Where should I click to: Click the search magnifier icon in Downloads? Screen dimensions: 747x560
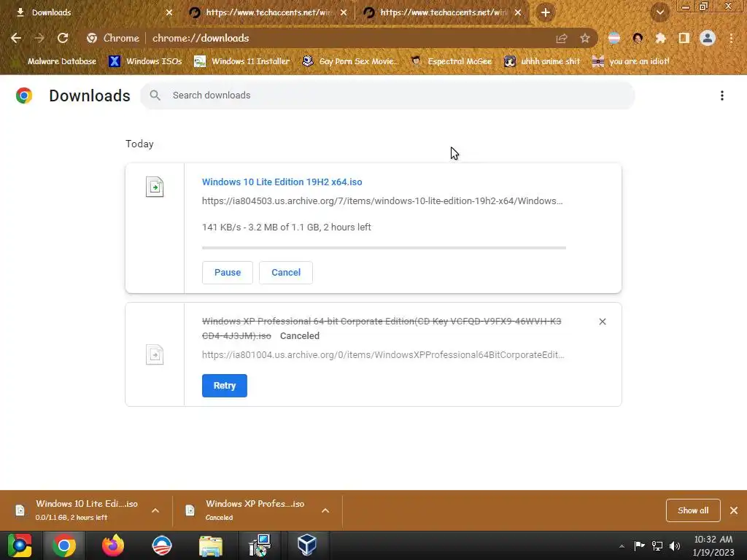155,96
